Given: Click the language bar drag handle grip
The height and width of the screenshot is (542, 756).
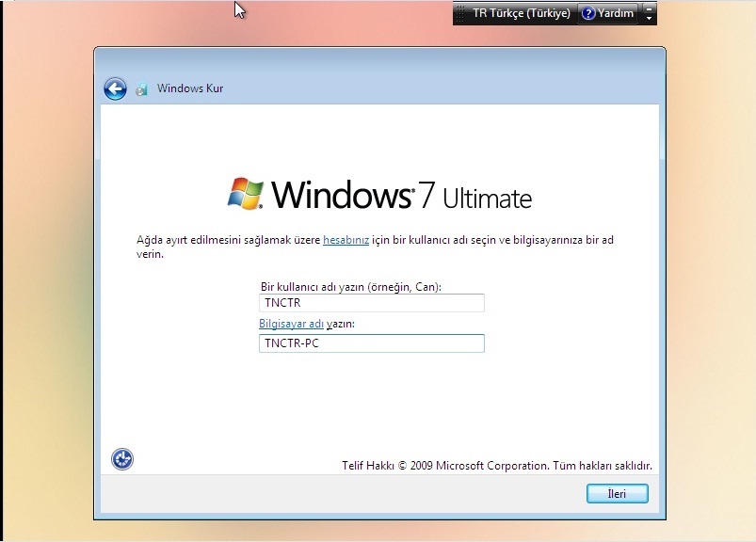Looking at the screenshot, I should (x=460, y=13).
